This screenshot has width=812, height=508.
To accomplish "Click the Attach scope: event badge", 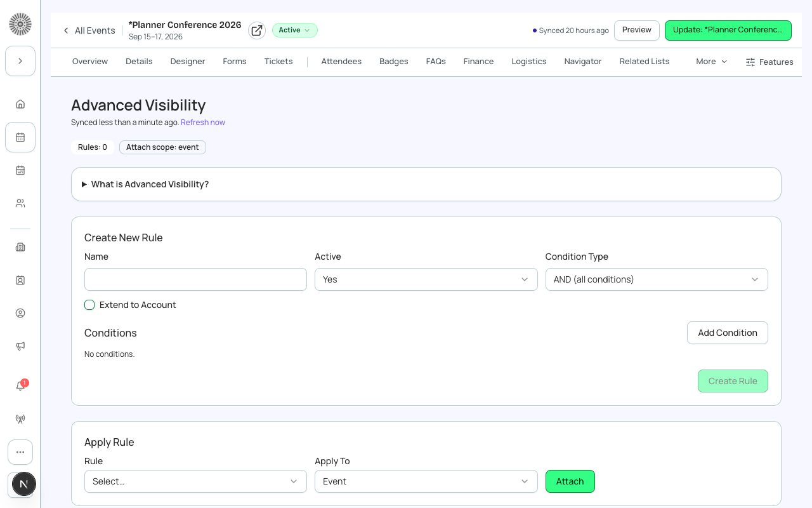I will (162, 147).
